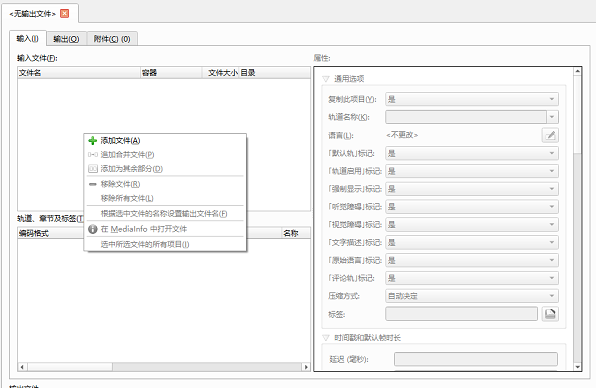This screenshot has width=596, height=388.
Task: Choose 添加文件(A) from context menu
Action: [x=165, y=141]
